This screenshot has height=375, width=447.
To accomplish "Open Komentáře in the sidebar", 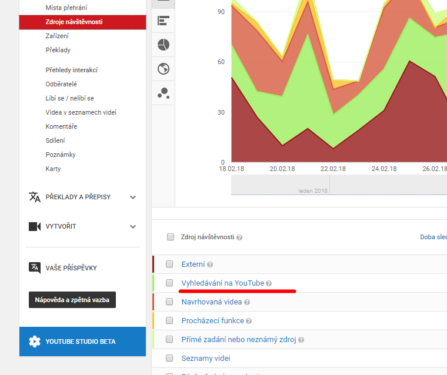I will point(61,126).
